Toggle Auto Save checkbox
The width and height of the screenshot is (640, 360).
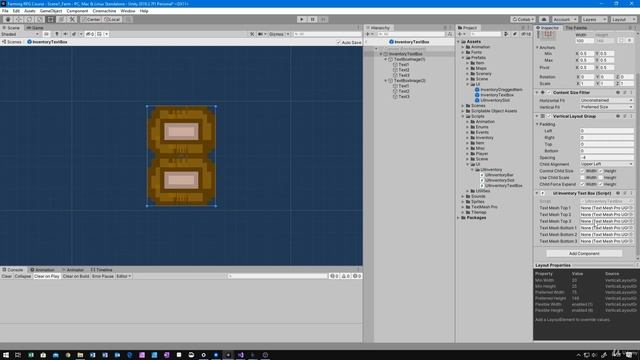pos(338,42)
